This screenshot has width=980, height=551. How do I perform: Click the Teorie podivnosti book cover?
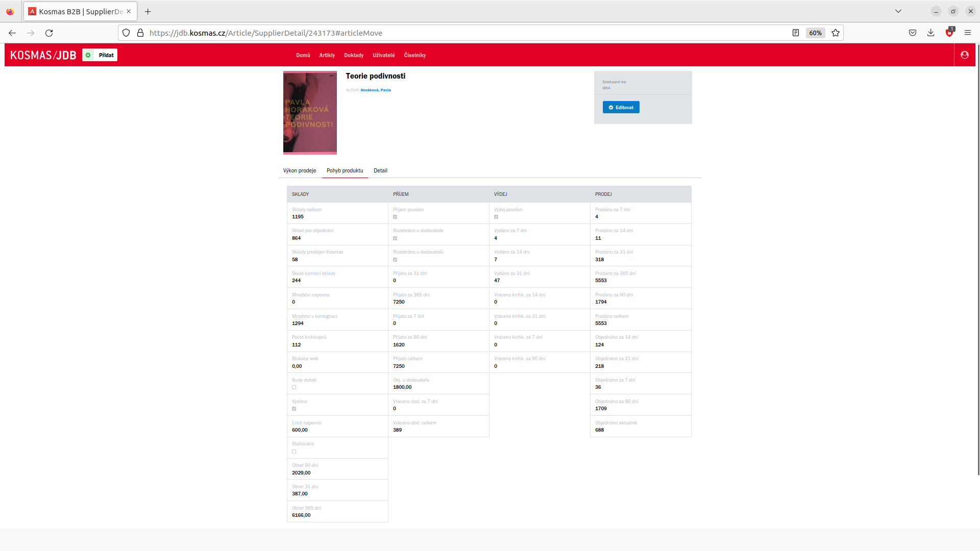coord(310,112)
